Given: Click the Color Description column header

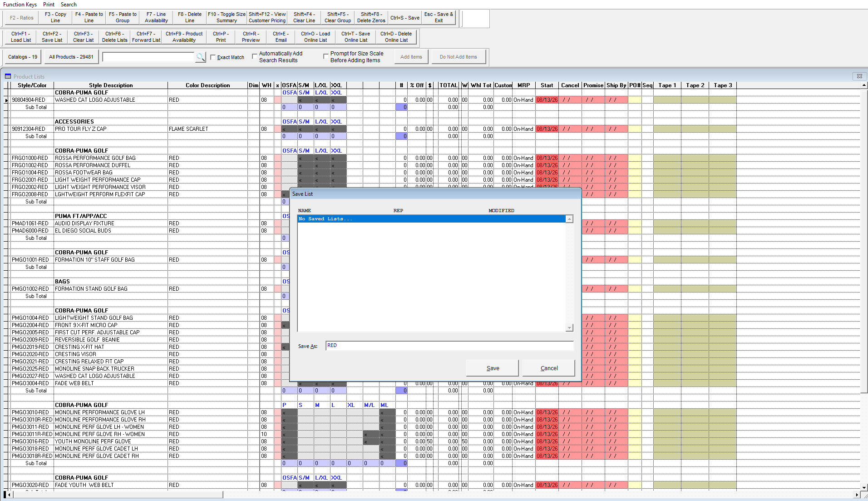Looking at the screenshot, I should click(x=207, y=85).
